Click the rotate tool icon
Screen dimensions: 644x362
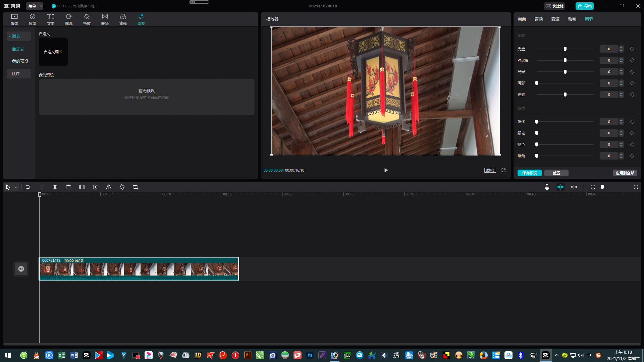pyautogui.click(x=122, y=187)
